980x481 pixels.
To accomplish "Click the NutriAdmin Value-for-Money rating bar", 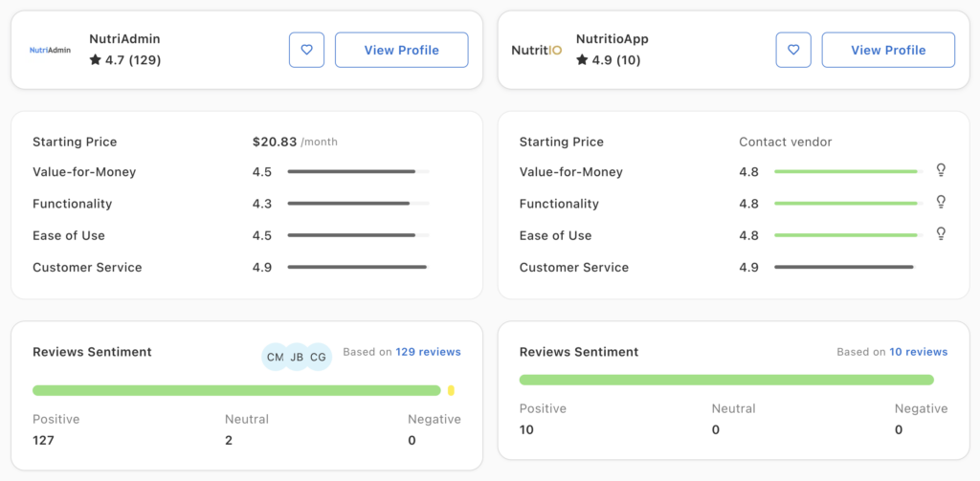I will (x=358, y=171).
